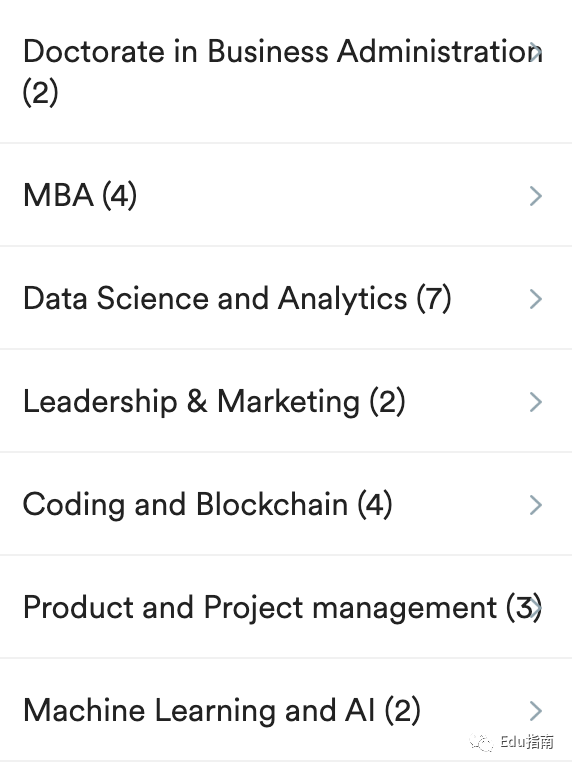
Task: Click the (7) count in Data Science row
Action: (x=433, y=298)
